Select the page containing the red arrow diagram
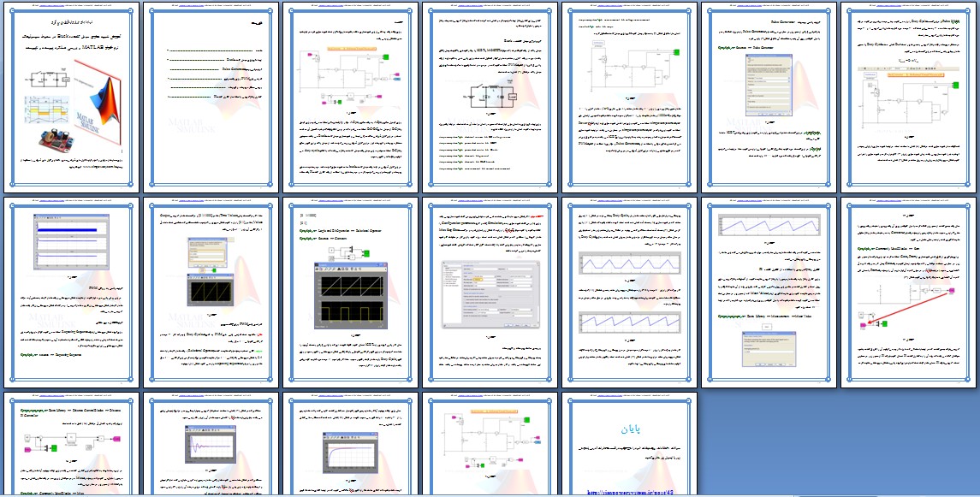The width and height of the screenshot is (980, 497). [x=909, y=293]
